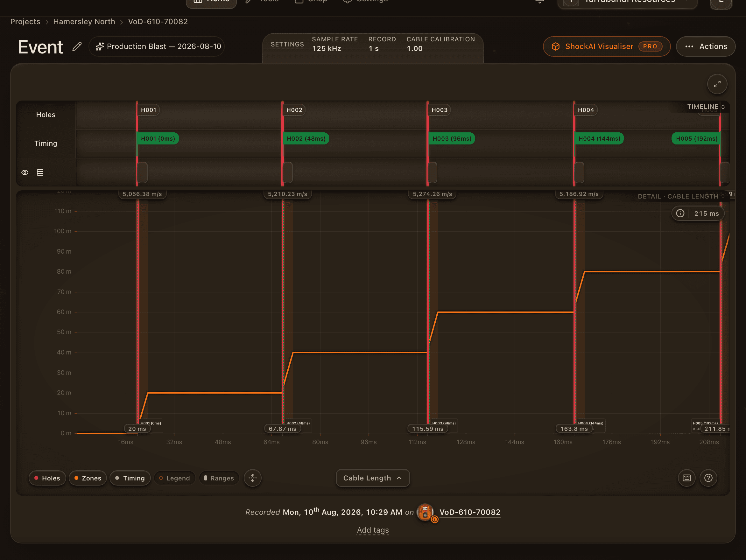Screen dimensions: 746x560
Task: Click the sparkle icon in Production Blast chip
Action: coord(100,46)
